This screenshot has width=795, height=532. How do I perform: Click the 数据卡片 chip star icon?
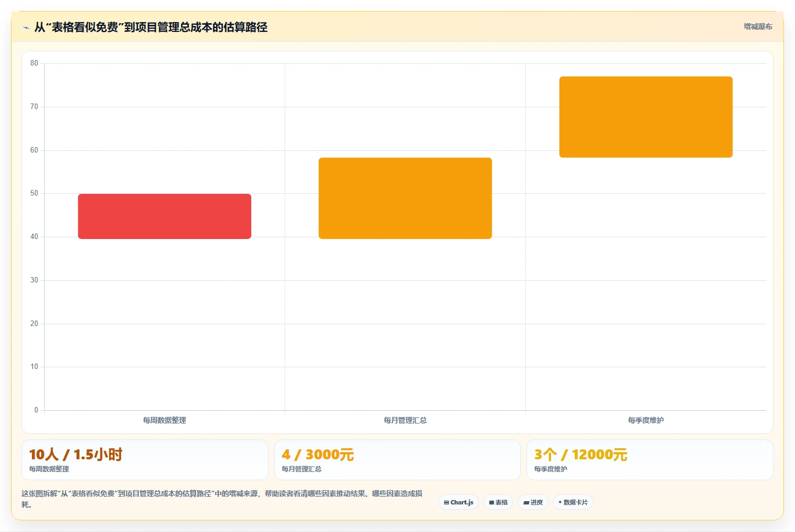coord(560,502)
